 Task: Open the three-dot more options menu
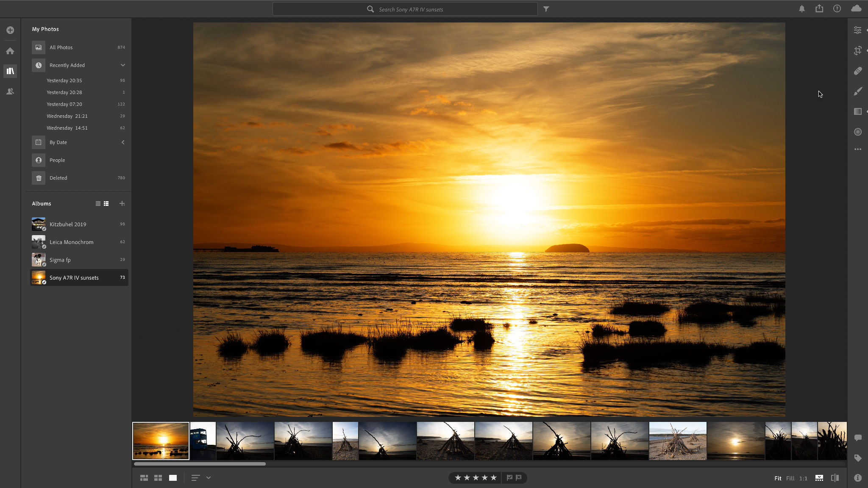pyautogui.click(x=857, y=149)
